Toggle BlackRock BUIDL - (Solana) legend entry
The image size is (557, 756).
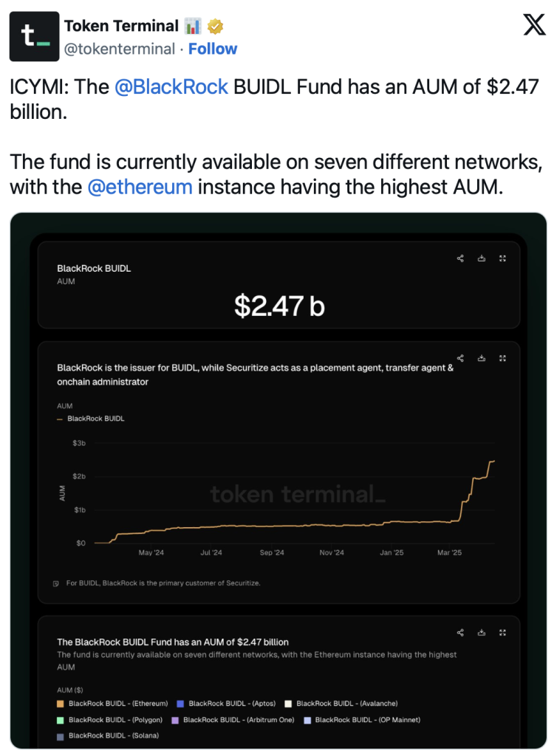point(108,736)
